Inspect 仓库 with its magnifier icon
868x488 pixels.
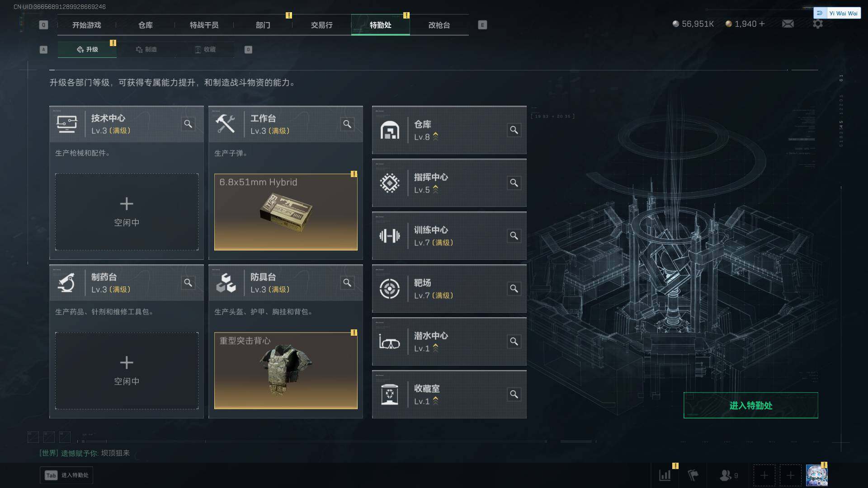click(514, 130)
